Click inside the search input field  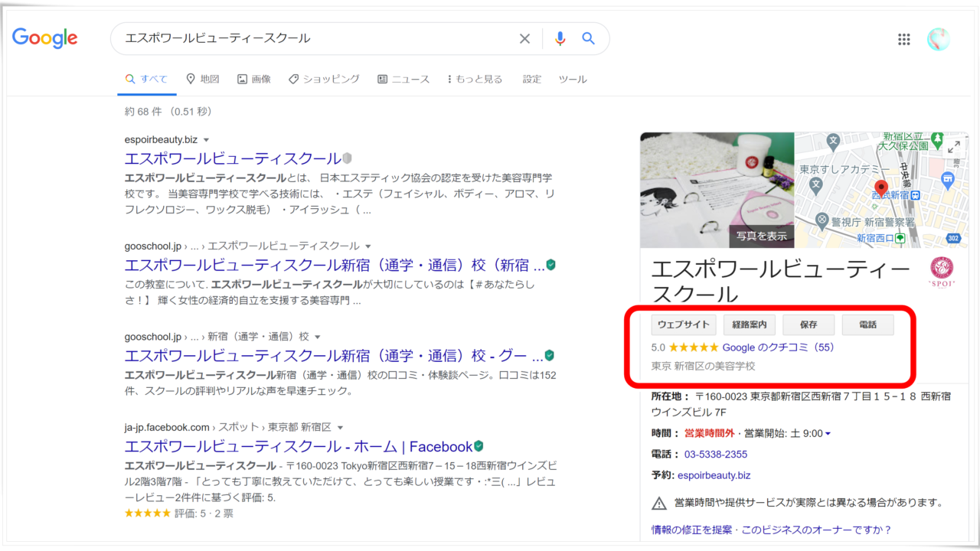click(x=306, y=38)
